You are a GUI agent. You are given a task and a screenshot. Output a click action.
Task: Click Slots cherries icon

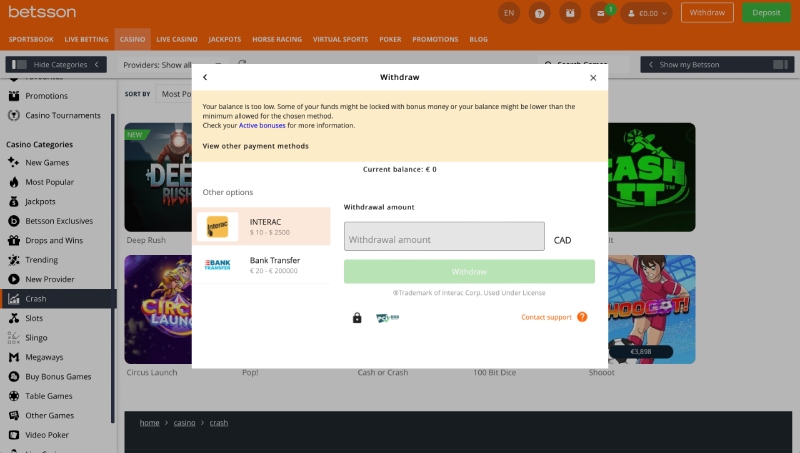pos(14,318)
